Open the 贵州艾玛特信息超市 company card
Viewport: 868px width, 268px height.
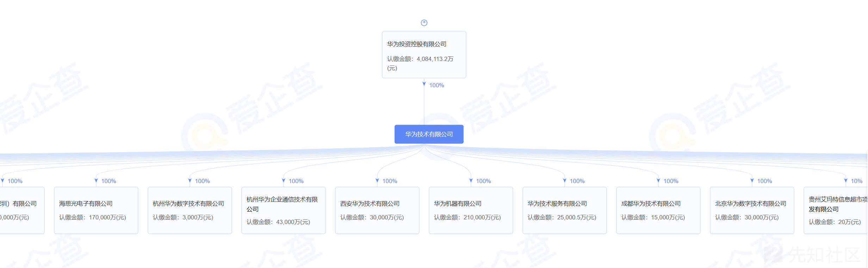[836, 210]
